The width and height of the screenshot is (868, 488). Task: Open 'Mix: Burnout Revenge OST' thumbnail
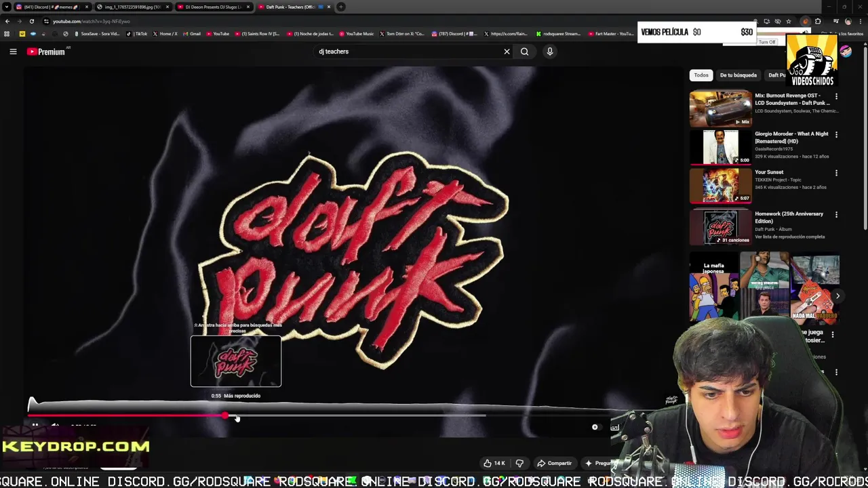point(720,108)
